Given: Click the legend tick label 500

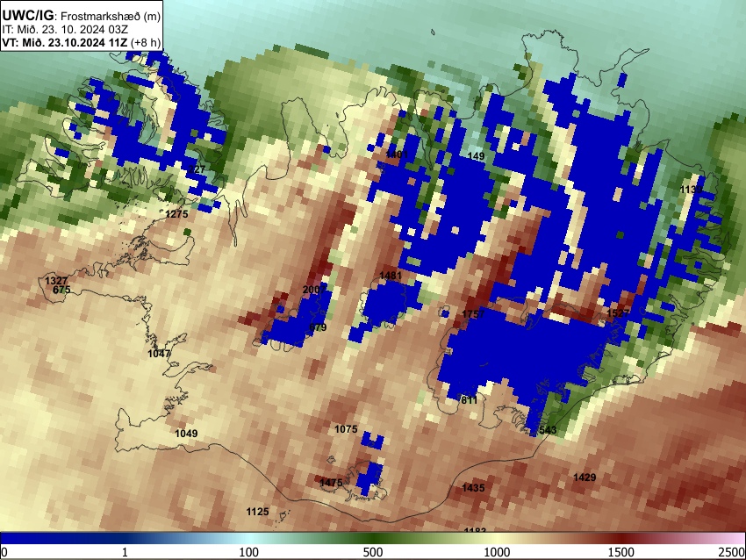Looking at the screenshot, I should pyautogui.click(x=373, y=552).
